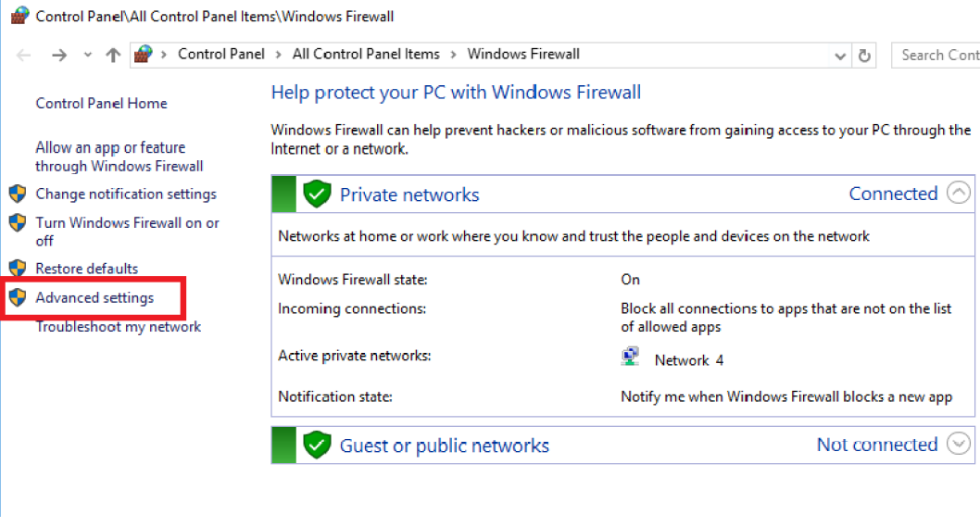
Task: Click the forward navigation arrow
Action: (x=59, y=56)
